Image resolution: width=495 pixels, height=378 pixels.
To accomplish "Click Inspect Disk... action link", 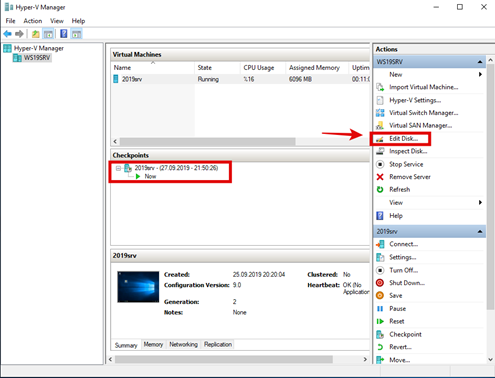I will tap(408, 151).
